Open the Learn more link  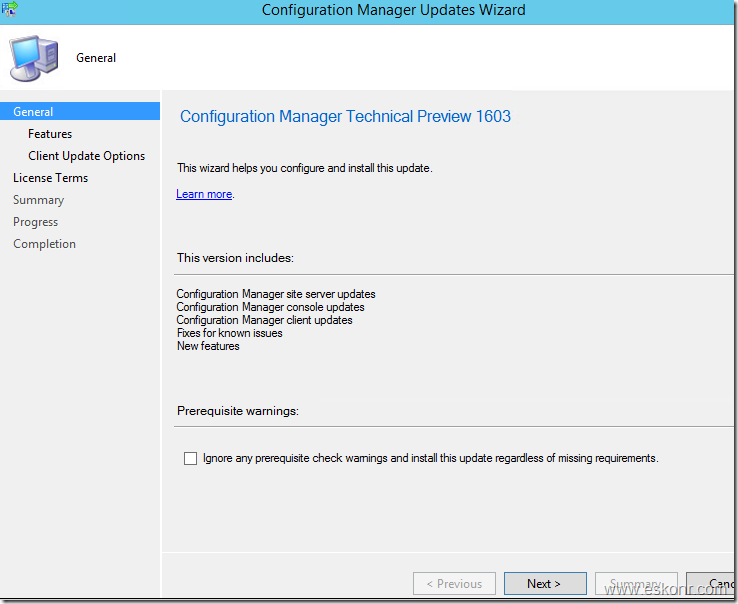[x=204, y=194]
